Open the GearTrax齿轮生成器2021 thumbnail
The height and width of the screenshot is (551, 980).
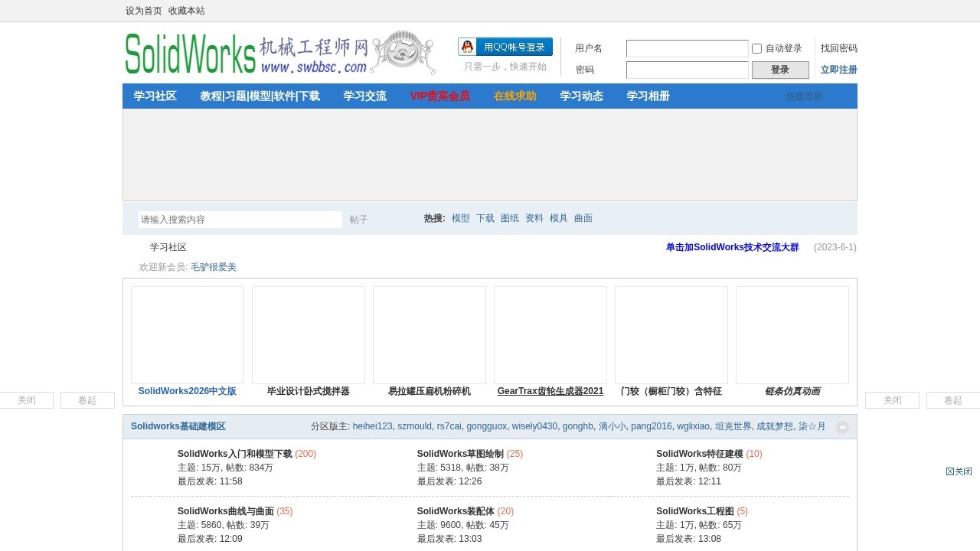(550, 335)
